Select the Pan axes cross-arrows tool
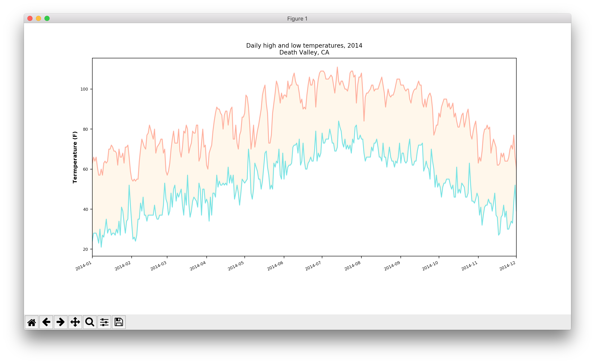This screenshot has height=364, width=595. coord(75,322)
